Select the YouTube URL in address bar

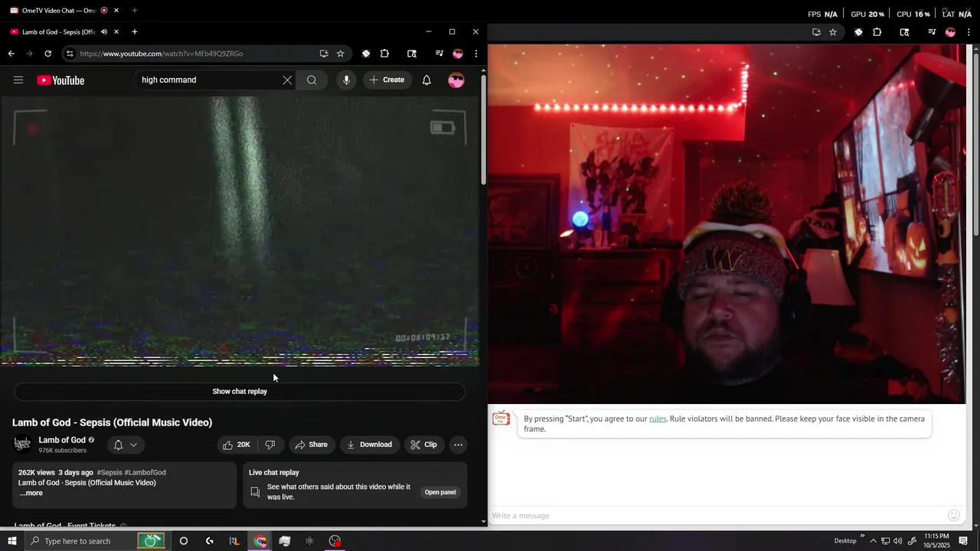(162, 54)
